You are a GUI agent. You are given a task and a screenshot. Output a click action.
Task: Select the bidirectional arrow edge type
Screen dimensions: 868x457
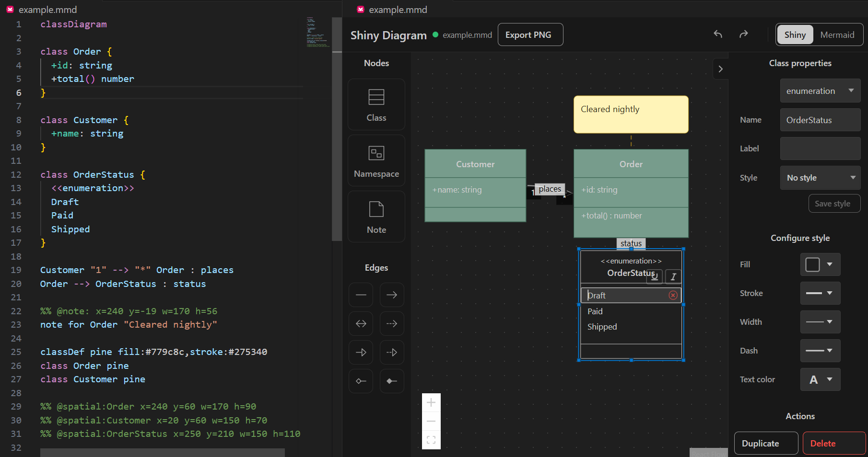[361, 324]
